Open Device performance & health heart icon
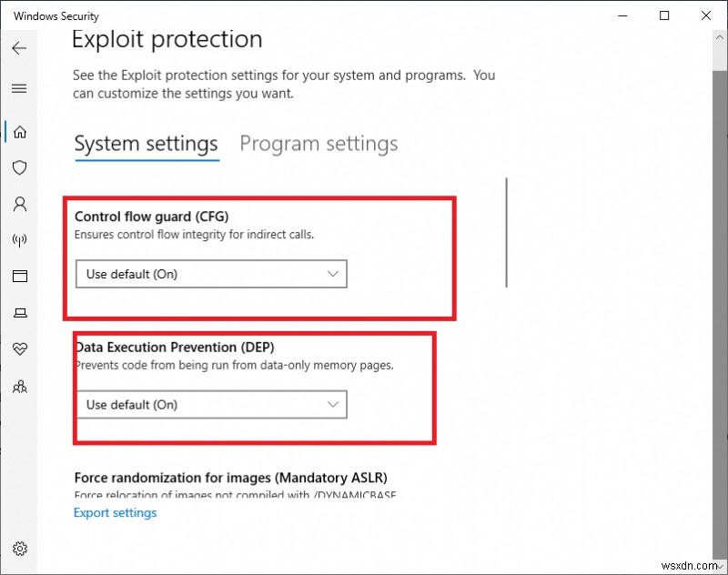Viewport: 728px width, 575px height. click(19, 349)
